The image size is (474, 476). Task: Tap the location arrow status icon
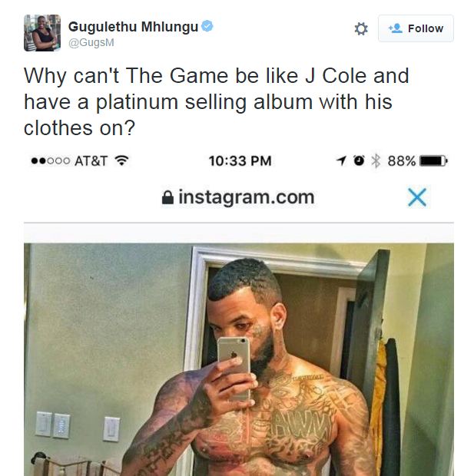[x=341, y=160]
